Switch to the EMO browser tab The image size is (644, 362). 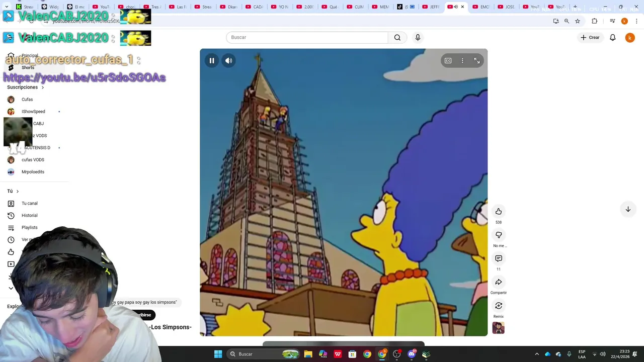(x=481, y=7)
